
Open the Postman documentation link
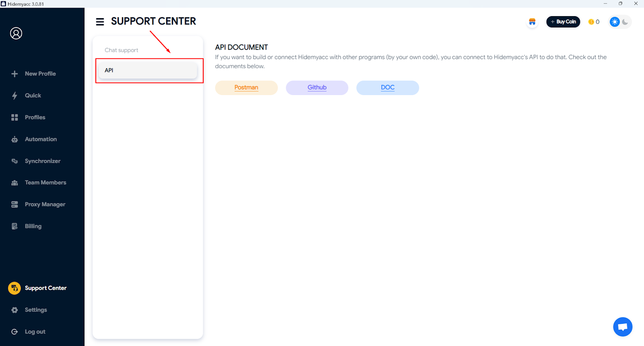[246, 88]
